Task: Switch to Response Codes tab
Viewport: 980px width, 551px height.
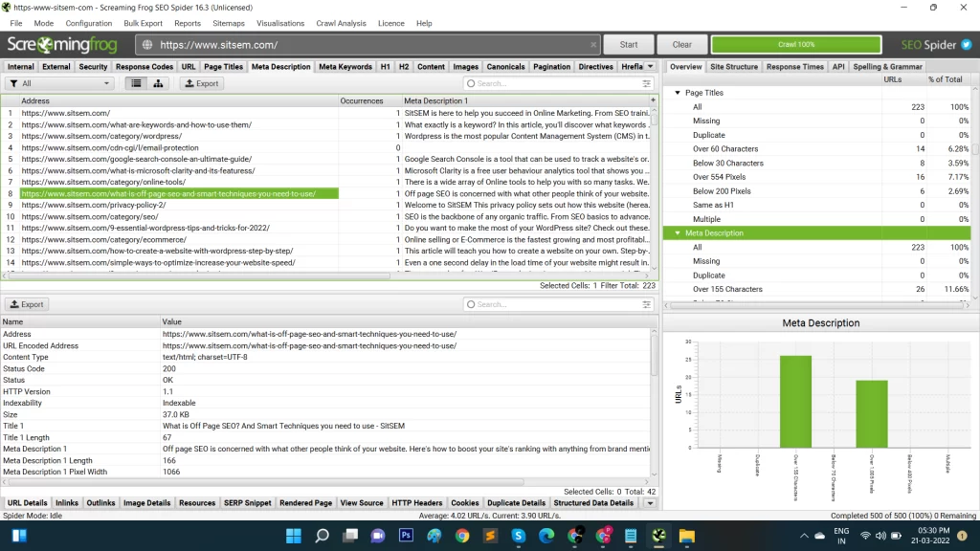Action: (145, 67)
